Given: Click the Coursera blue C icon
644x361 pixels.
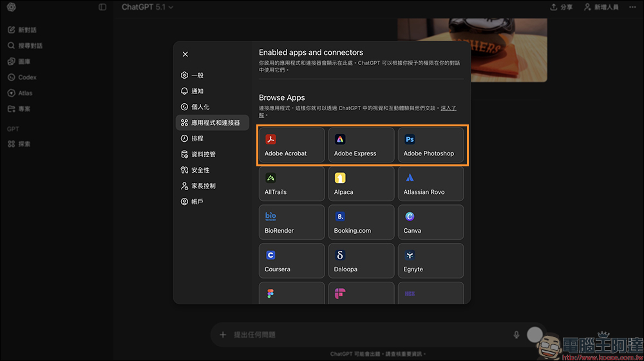Looking at the screenshot, I should 270,255.
